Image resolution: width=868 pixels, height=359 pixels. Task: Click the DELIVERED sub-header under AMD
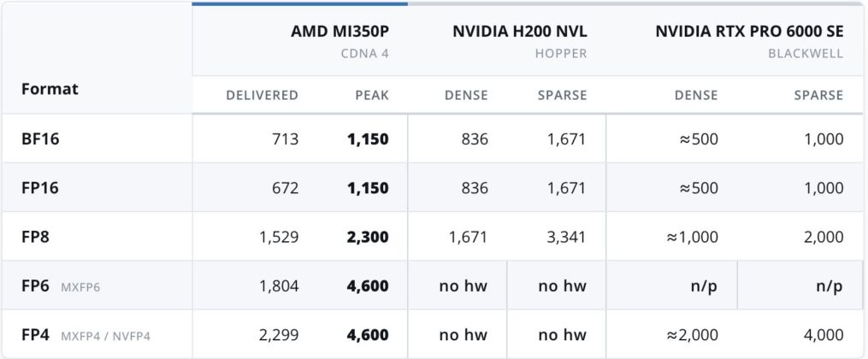pyautogui.click(x=262, y=95)
